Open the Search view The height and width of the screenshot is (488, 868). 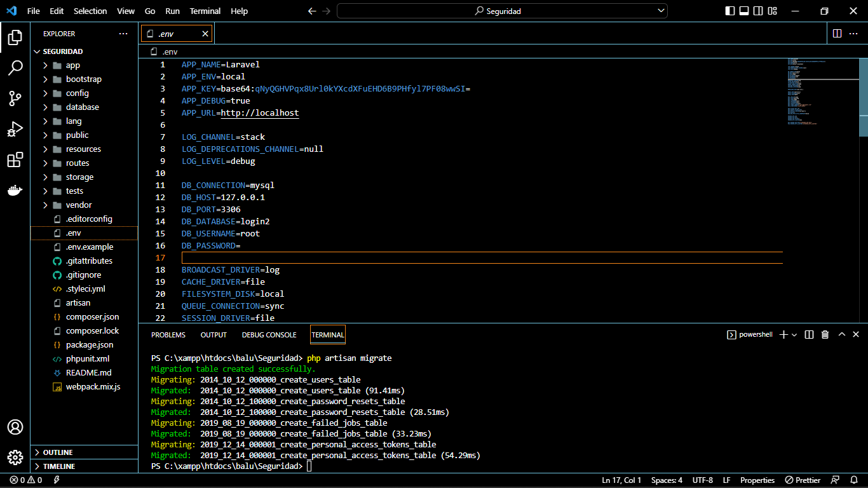point(15,68)
